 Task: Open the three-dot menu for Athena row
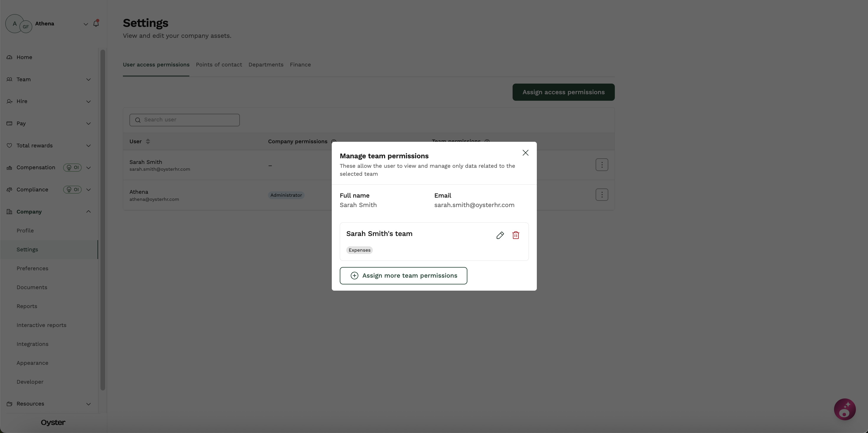602,194
